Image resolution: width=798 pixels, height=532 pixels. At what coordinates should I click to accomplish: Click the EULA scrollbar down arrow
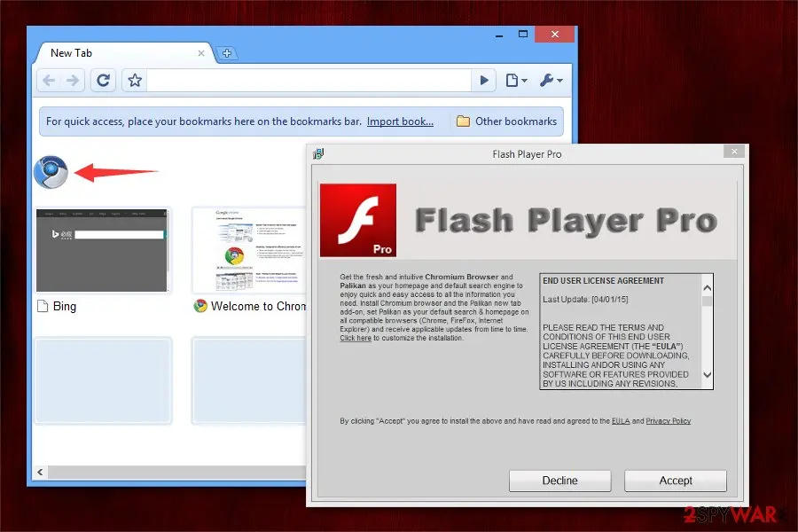[x=707, y=375]
